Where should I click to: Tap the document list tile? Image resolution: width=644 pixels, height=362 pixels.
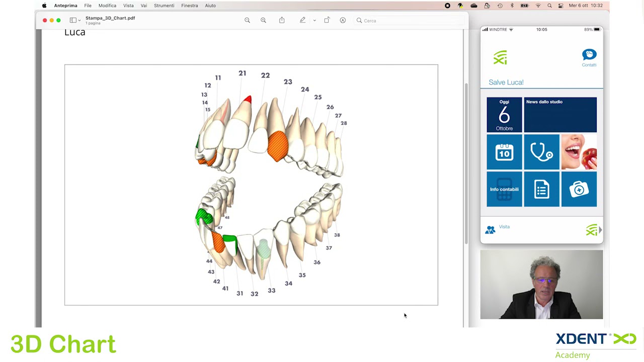[541, 189]
